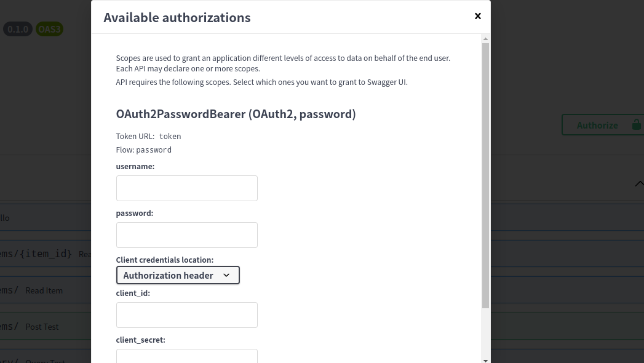Image resolution: width=644 pixels, height=363 pixels.
Task: Select the client_secret text box
Action: pos(186,356)
